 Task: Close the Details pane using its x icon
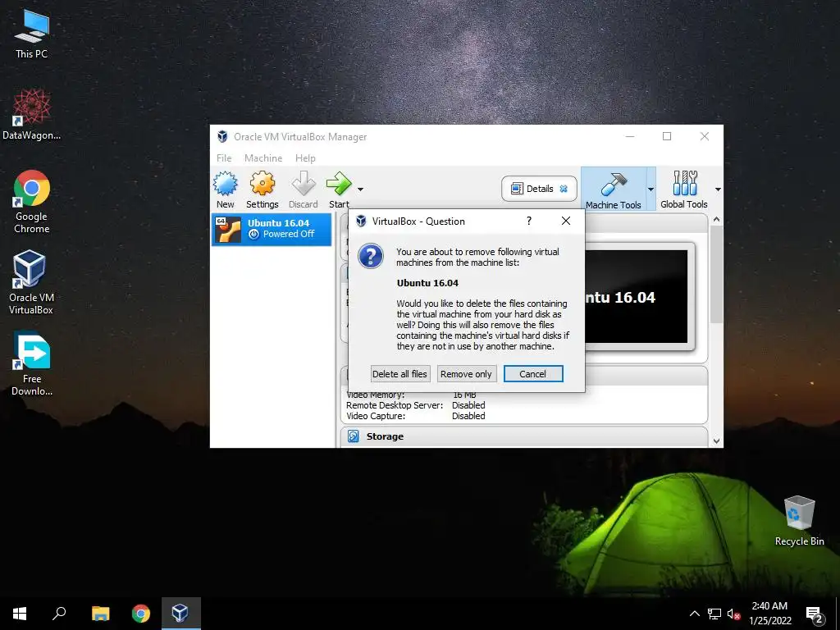point(564,189)
